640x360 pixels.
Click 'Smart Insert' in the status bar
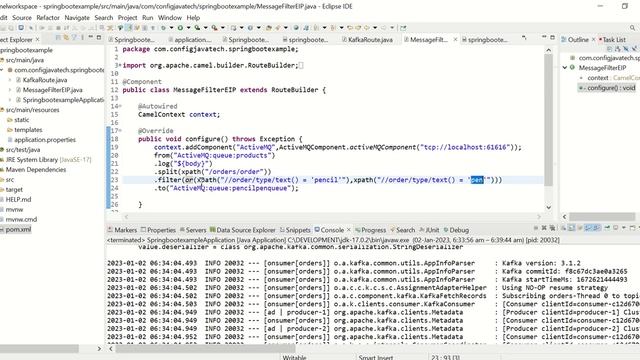click(376, 357)
